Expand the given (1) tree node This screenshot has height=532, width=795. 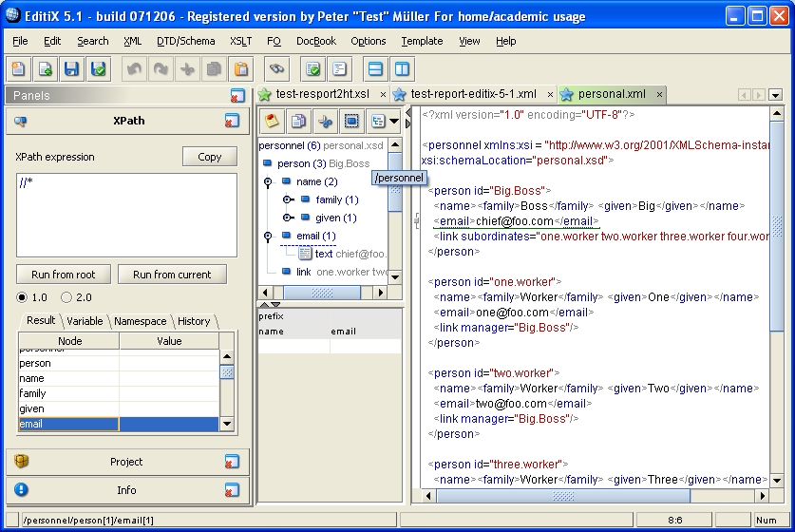[x=288, y=218]
